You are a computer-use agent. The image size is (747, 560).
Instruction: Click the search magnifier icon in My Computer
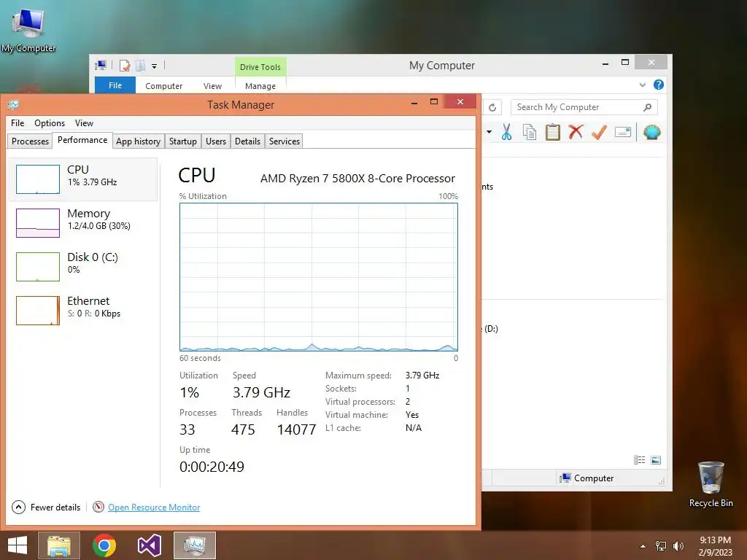click(647, 107)
